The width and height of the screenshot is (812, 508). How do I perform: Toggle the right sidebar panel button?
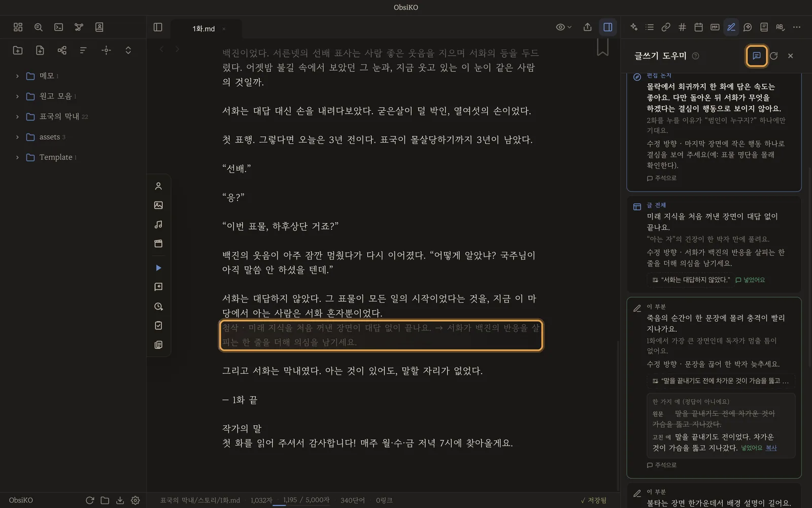(x=607, y=27)
